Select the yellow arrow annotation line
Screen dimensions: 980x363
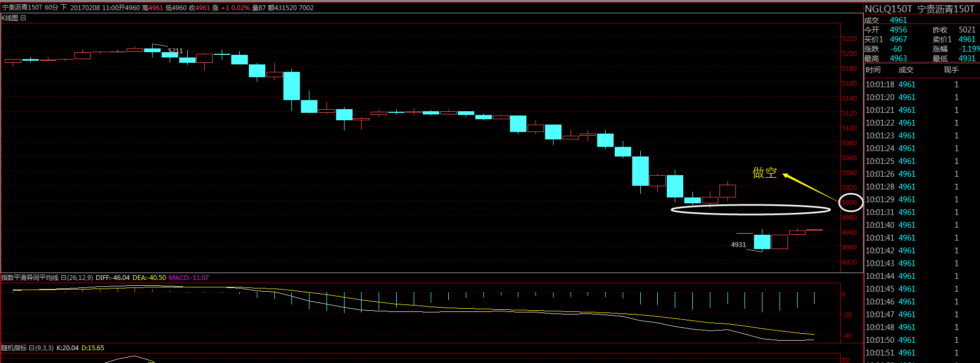(810, 186)
